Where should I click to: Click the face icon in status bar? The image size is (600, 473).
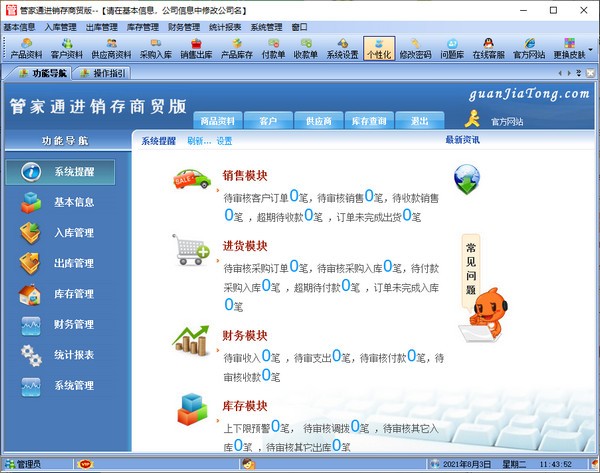click(249, 464)
